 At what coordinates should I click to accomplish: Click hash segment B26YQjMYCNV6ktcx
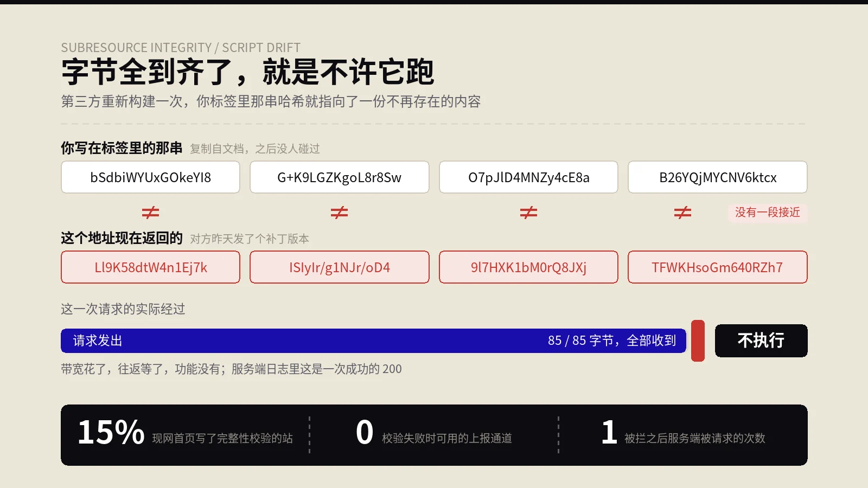[x=718, y=177]
